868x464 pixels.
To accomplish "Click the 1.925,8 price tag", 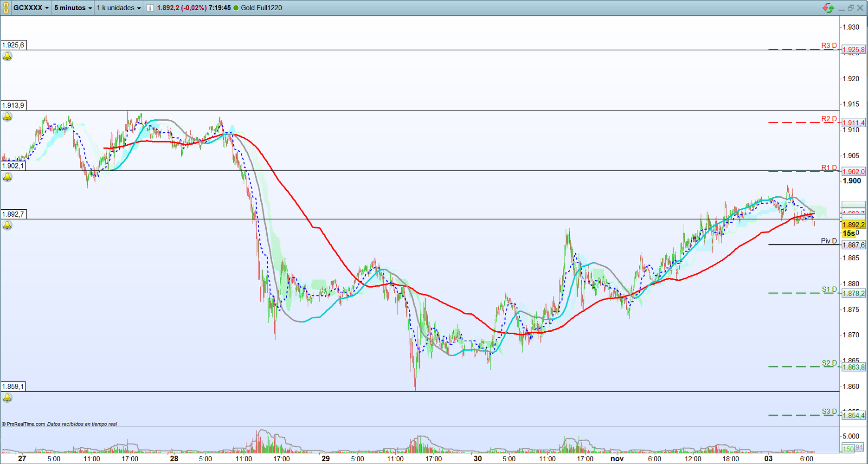I will pos(854,50).
